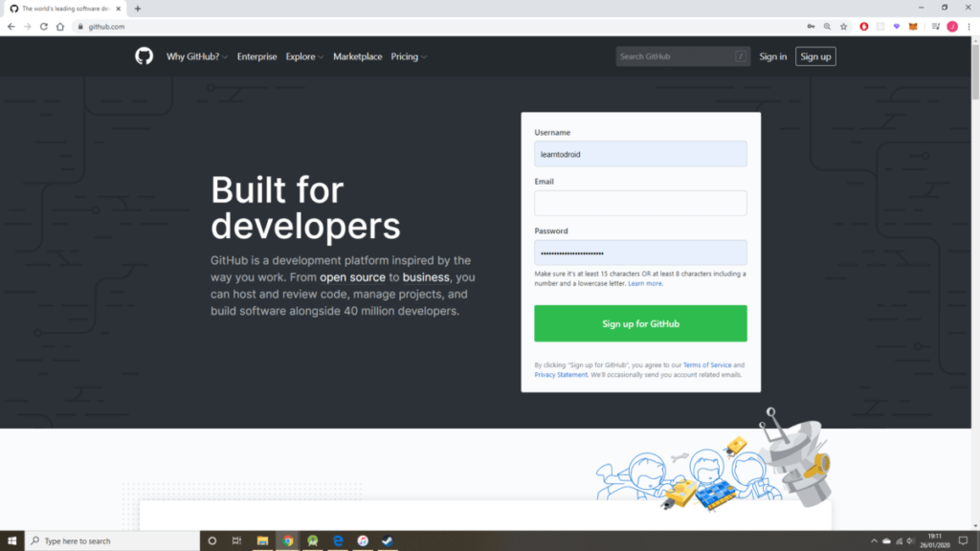
Task: Click the Sign in link
Action: tap(772, 56)
